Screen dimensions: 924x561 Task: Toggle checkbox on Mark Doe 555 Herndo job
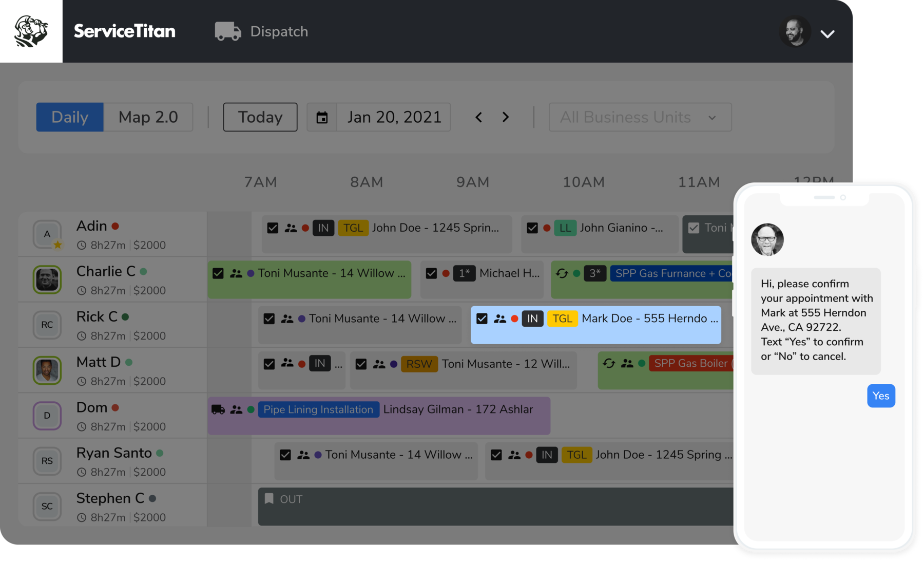click(x=482, y=319)
